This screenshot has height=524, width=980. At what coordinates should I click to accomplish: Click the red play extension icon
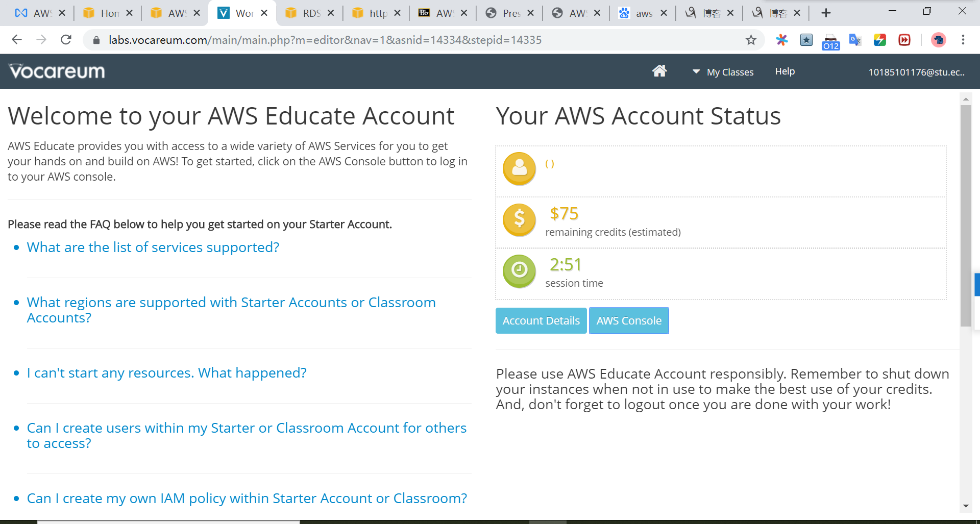904,40
